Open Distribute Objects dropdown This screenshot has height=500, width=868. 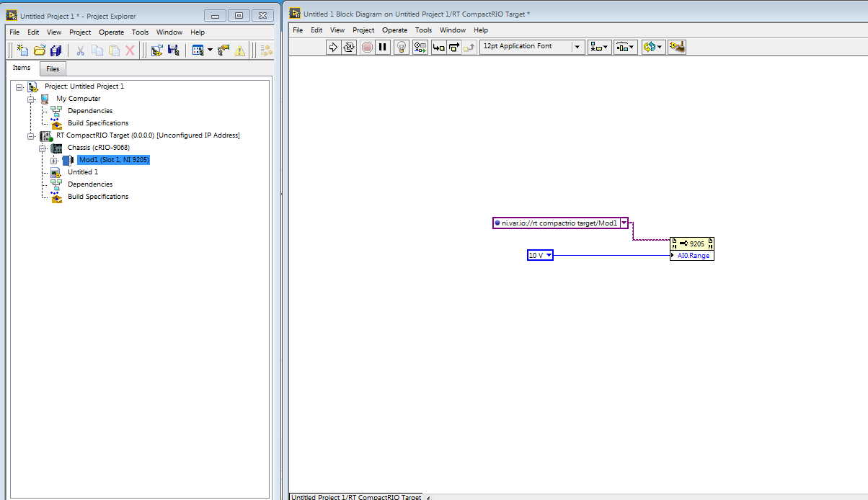(x=625, y=47)
